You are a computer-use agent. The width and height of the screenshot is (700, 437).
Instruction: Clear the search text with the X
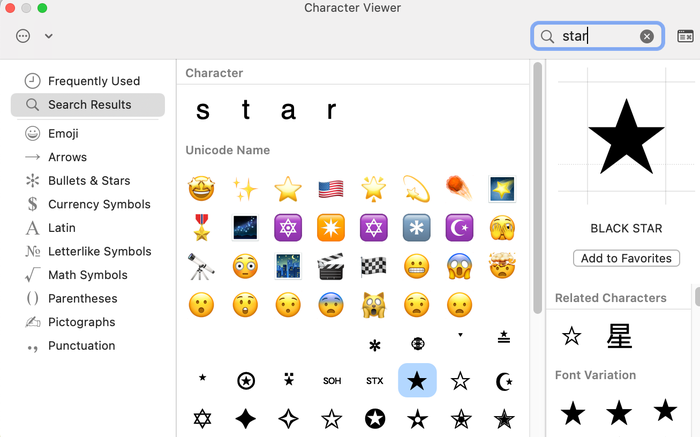[646, 36]
